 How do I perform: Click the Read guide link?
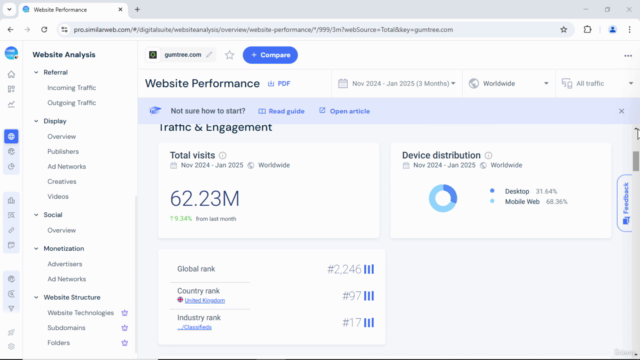pos(281,111)
